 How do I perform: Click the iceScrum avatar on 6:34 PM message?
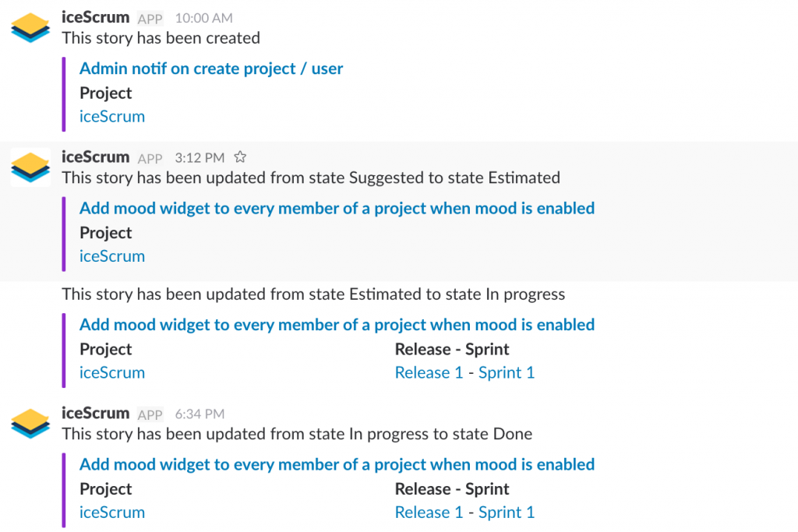pyautogui.click(x=29, y=422)
